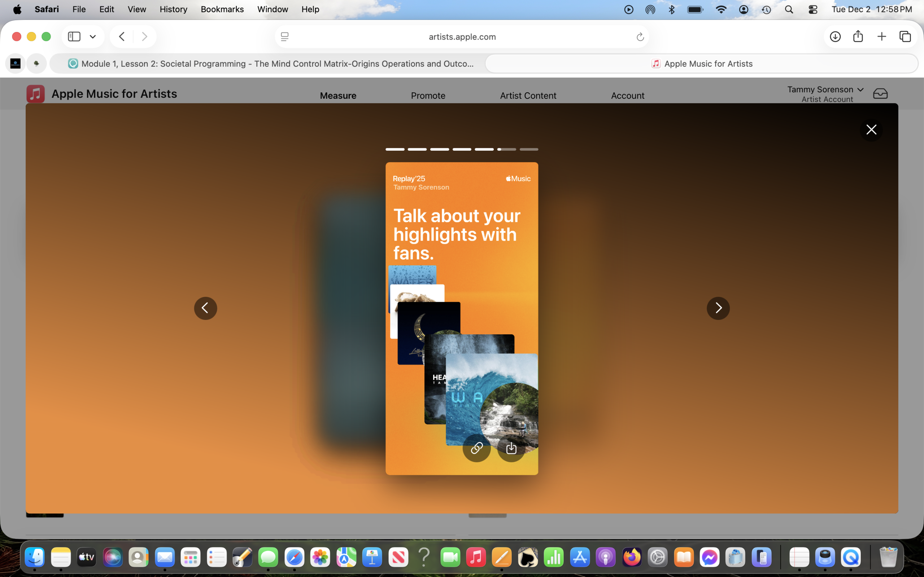
Task: Open Safari tab overview
Action: pyautogui.click(x=905, y=37)
